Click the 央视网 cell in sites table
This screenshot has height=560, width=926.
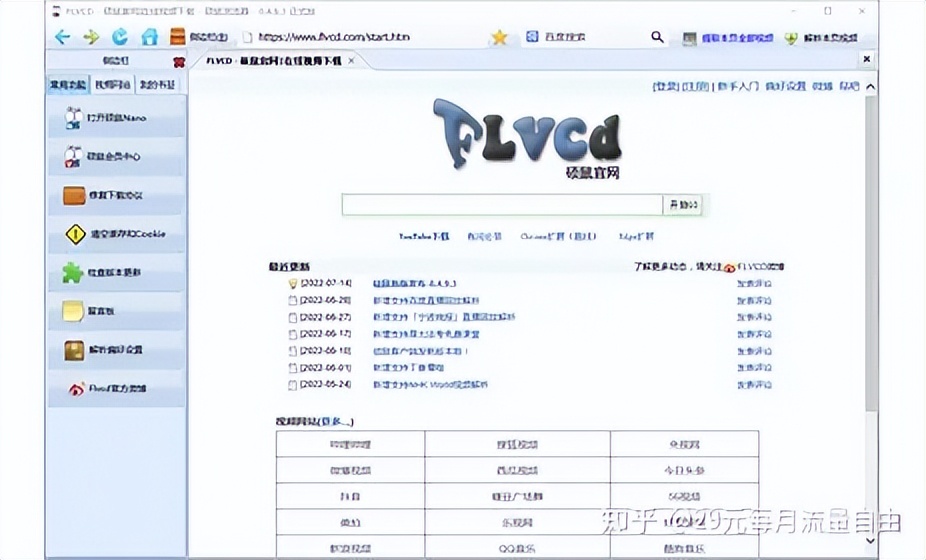click(684, 444)
